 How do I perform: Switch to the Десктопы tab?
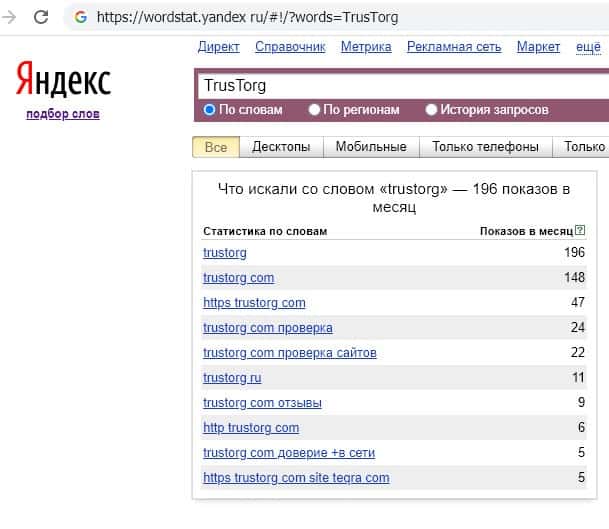pos(281,147)
